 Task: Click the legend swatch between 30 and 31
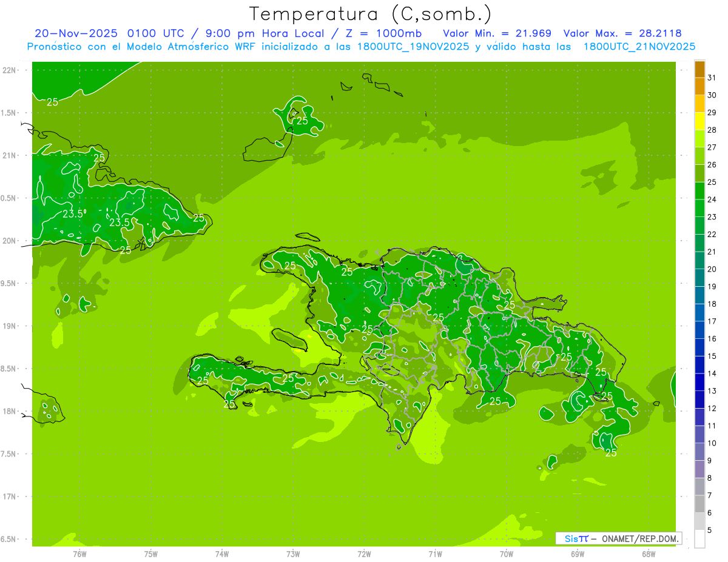point(699,86)
